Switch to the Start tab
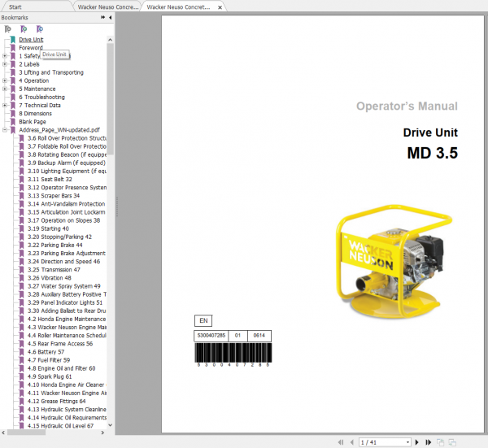This screenshot has height=448, width=488. pos(15,7)
